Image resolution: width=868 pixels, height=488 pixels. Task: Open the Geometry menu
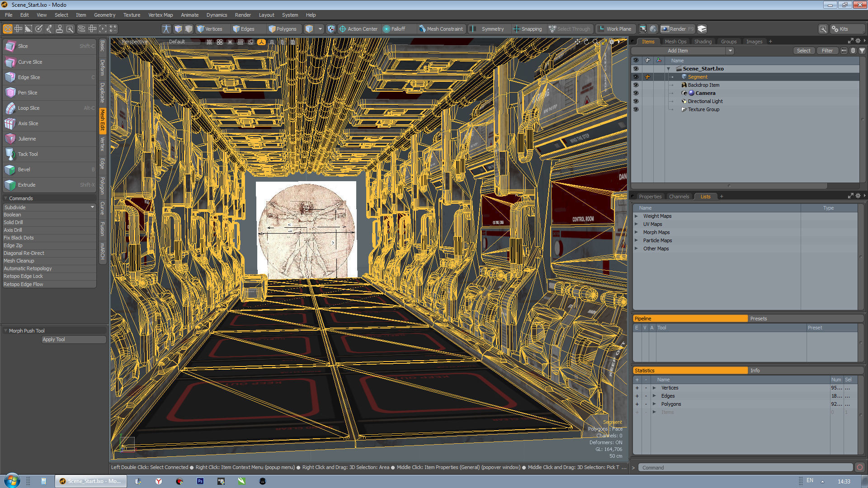[x=104, y=15]
